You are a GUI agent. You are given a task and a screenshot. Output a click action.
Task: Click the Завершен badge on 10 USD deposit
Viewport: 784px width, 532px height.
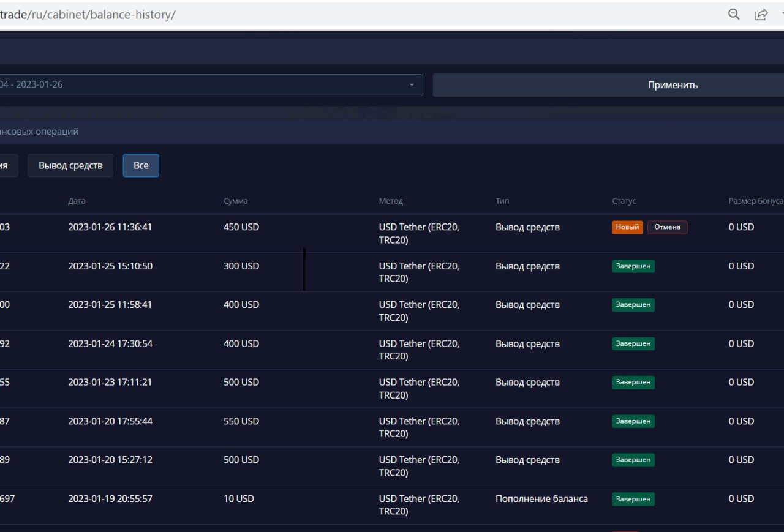point(633,499)
